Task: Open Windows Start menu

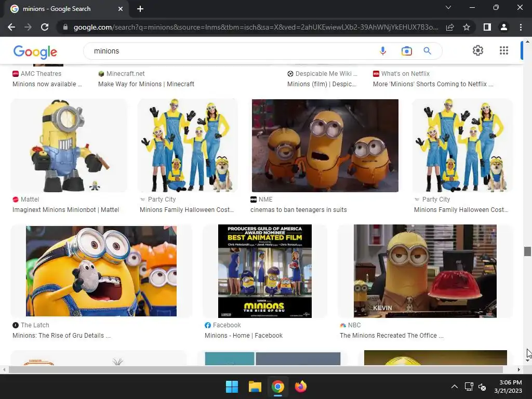Action: (232, 387)
